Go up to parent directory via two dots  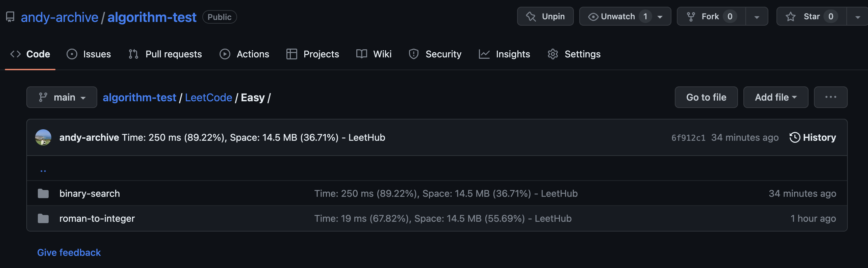coord(43,170)
